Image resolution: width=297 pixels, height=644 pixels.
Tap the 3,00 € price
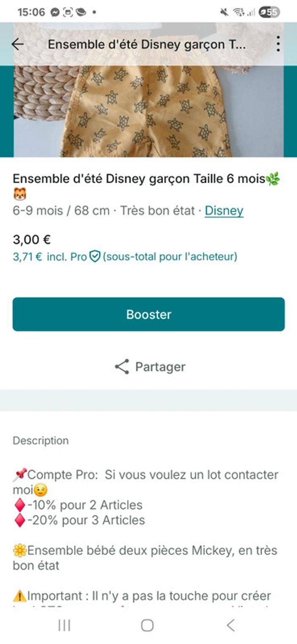31,239
